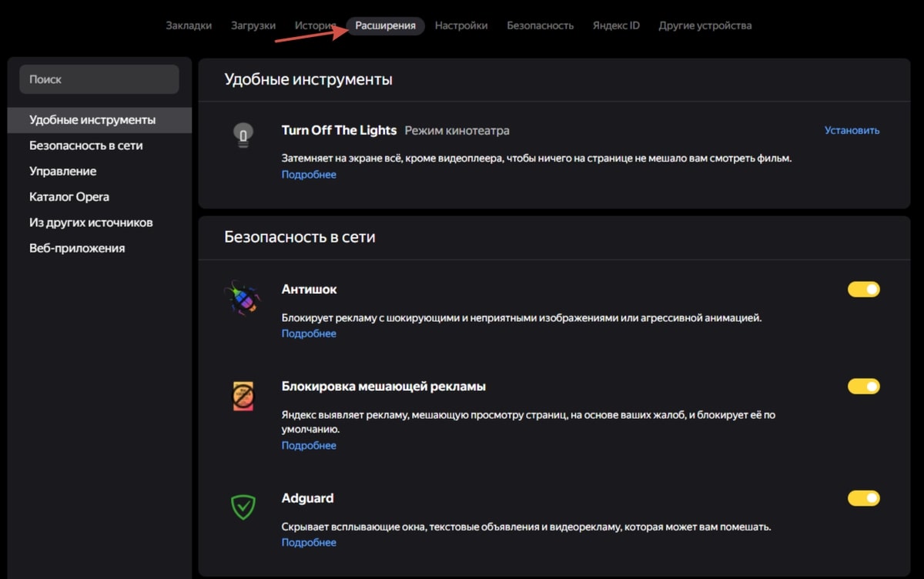The image size is (924, 579).
Task: Click the Режим кинотеатра subtitle
Action: (457, 131)
